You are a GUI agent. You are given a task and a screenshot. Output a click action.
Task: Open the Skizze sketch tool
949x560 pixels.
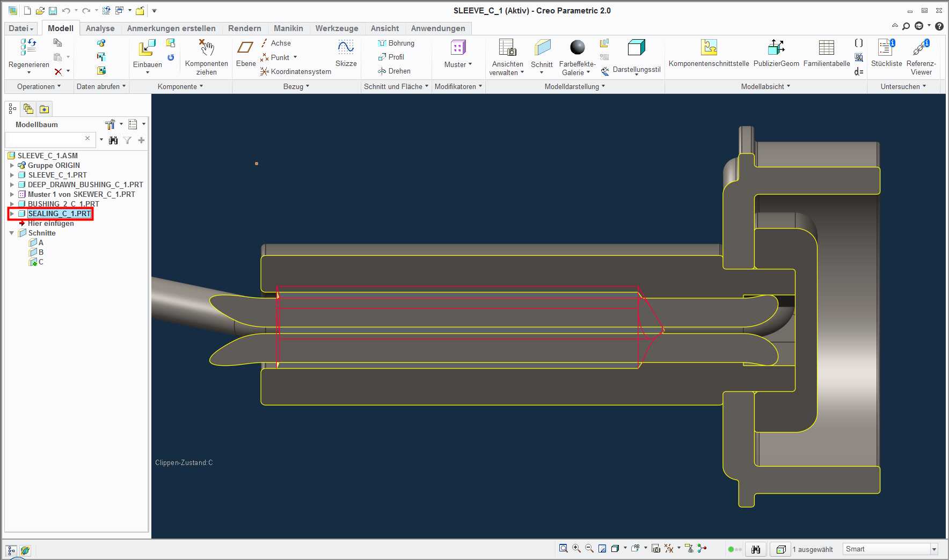point(346,48)
